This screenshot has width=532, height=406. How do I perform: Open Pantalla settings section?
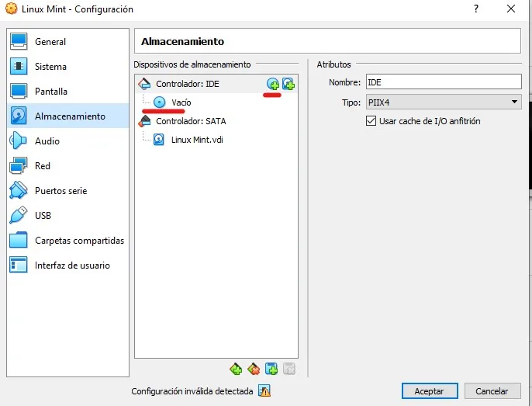tap(68, 91)
